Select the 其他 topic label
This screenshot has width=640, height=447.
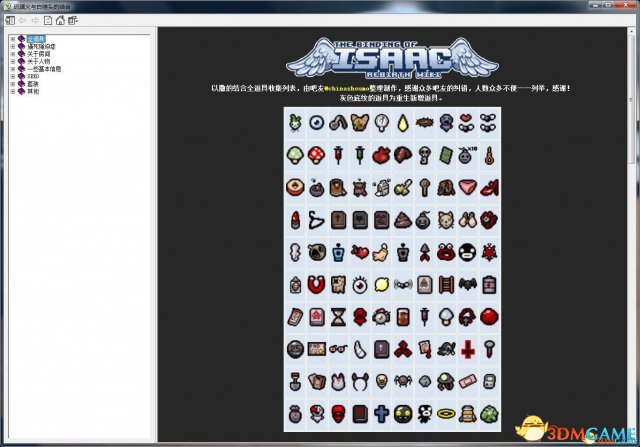(33, 91)
